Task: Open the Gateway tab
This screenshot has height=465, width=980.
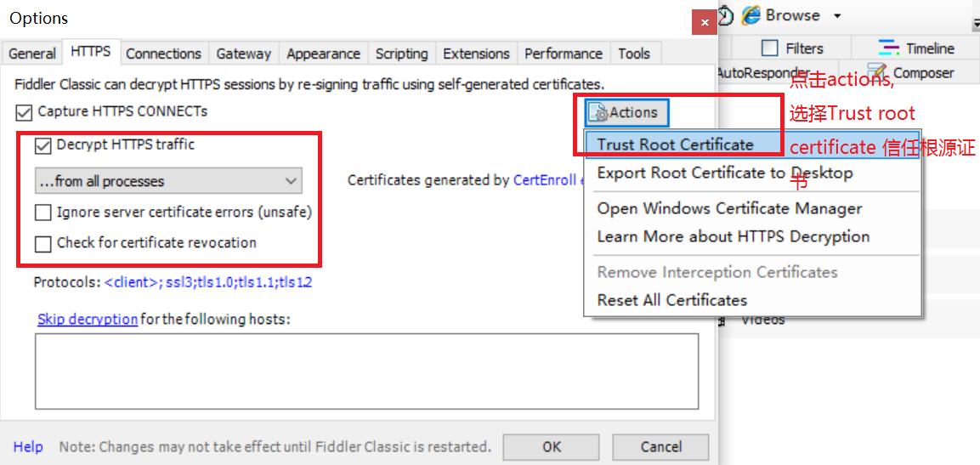Action: 244,54
